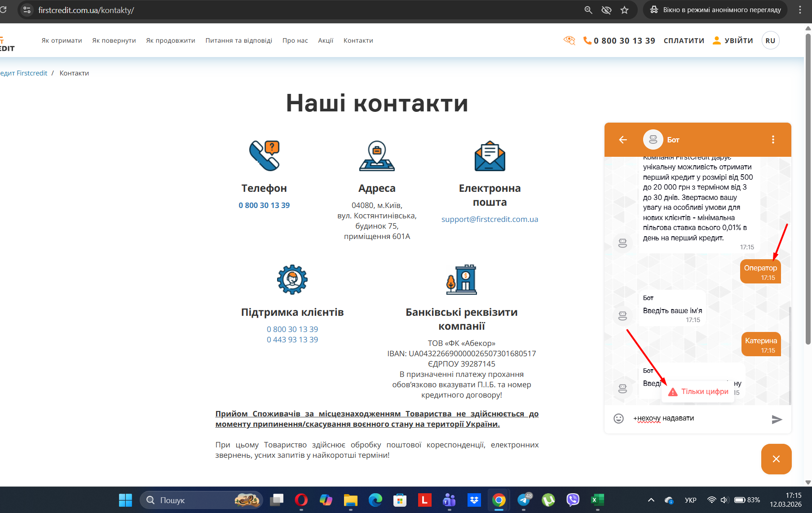812x513 pixels.
Task: Open the emoji picker in the chat
Action: (618, 419)
